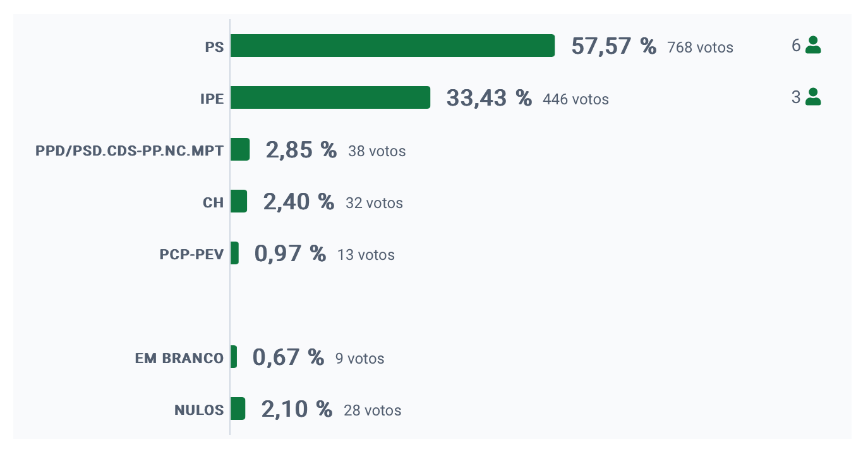Select the IPE party label

coord(212,99)
